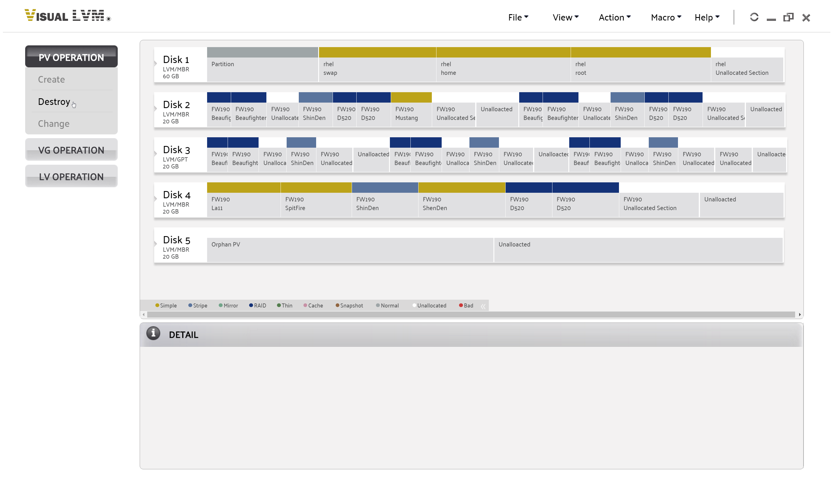Viewport: 833px width, 504px height.
Task: Click the Change button under PV OPERATION
Action: click(54, 123)
